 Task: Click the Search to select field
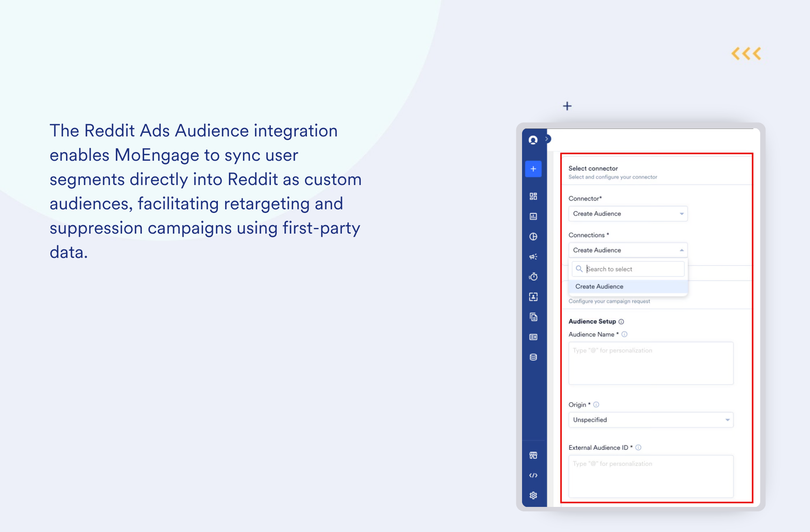(628, 269)
